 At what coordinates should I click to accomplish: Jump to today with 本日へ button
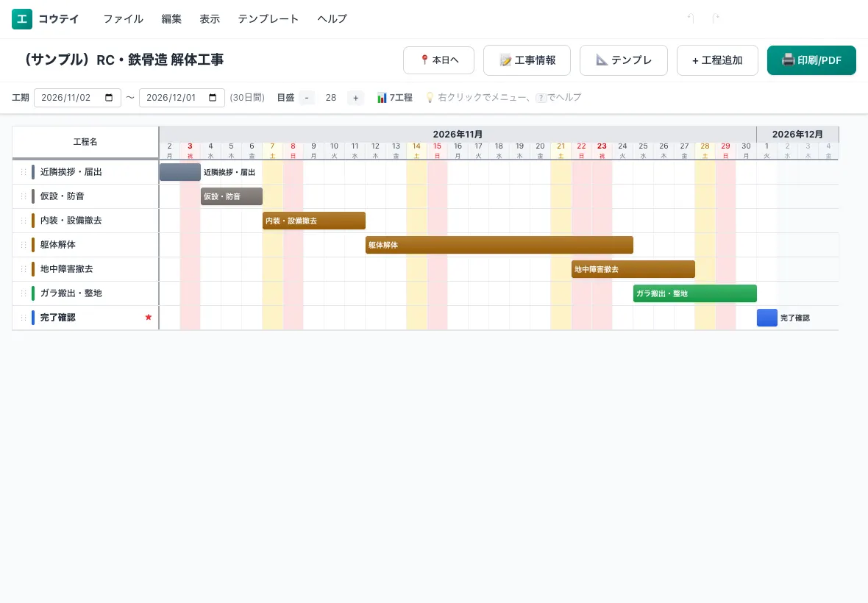[x=439, y=60]
